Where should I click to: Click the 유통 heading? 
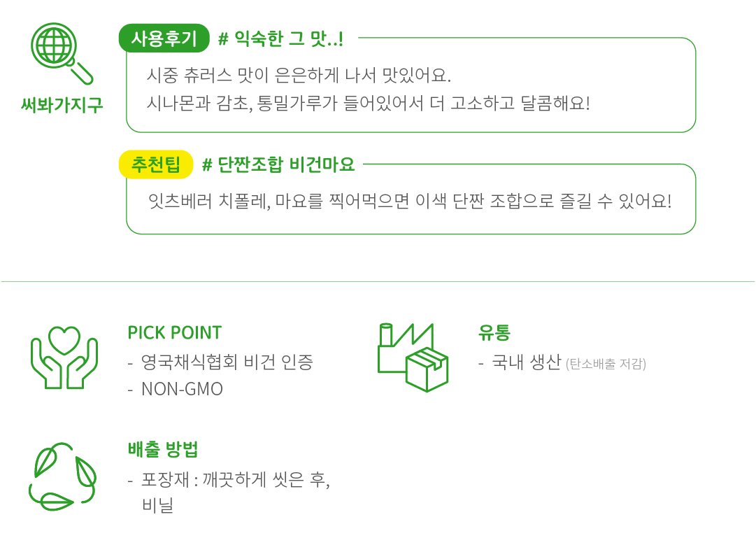[x=494, y=333]
